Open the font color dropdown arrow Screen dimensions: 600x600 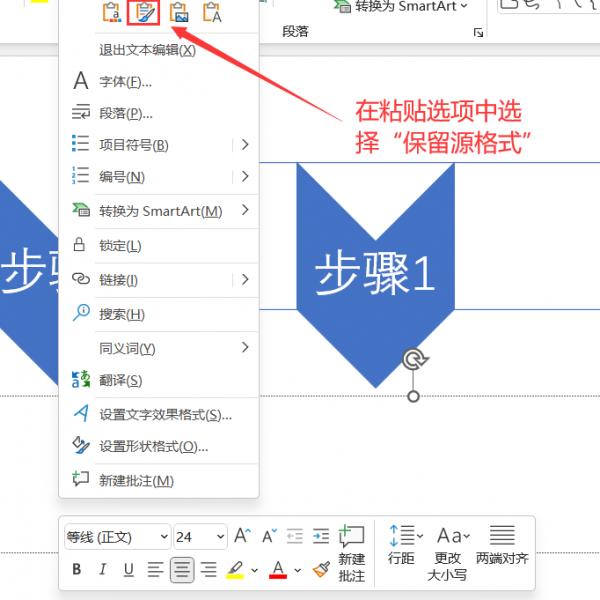tap(298, 570)
